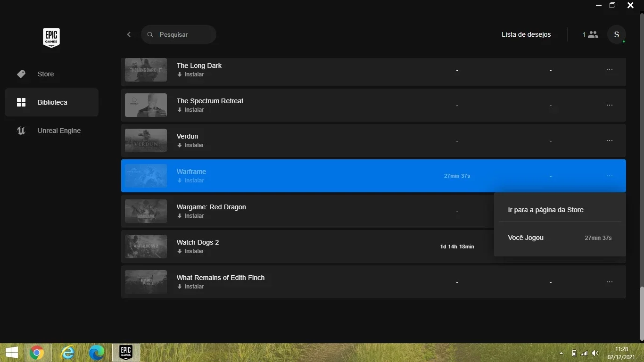
Task: Choose Ir para a página da Store
Action: [545, 210]
